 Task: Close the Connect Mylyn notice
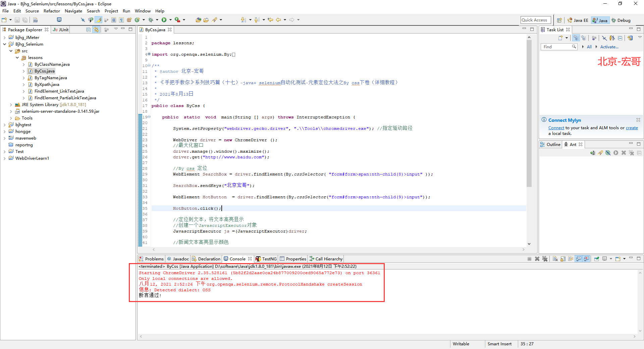pyautogui.click(x=638, y=120)
